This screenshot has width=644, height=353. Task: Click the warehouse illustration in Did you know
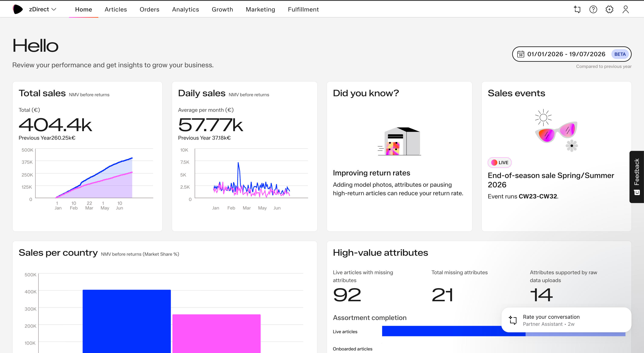click(x=400, y=141)
